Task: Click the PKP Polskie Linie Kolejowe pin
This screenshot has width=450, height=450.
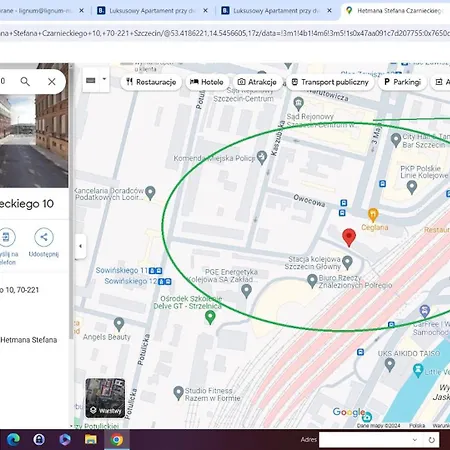Action: [x=412, y=187]
